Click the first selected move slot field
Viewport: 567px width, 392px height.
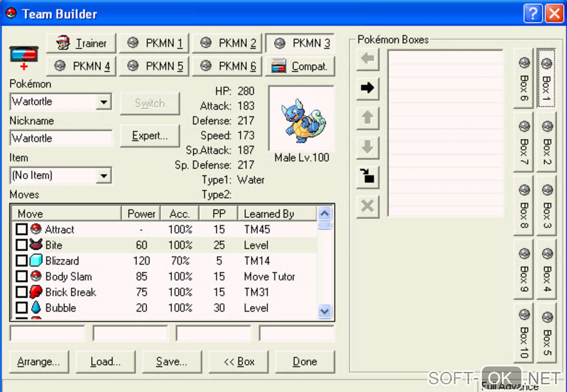48,334
